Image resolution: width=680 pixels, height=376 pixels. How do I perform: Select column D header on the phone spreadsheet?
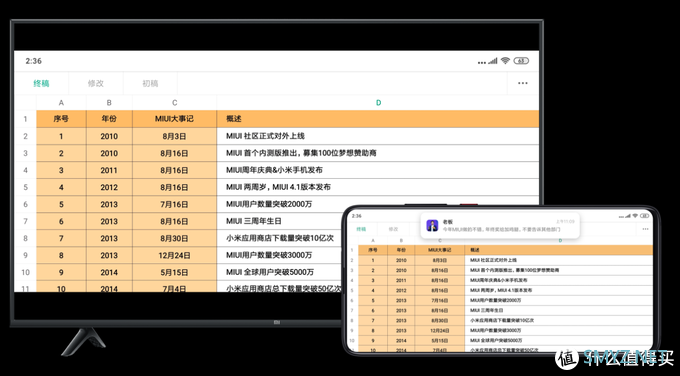[x=559, y=241]
